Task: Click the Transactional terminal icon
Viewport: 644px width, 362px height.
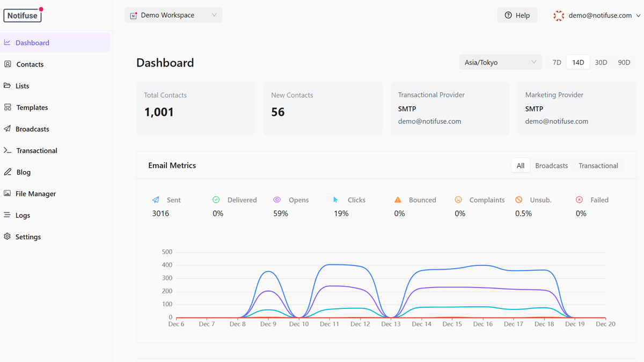Action: pos(8,151)
